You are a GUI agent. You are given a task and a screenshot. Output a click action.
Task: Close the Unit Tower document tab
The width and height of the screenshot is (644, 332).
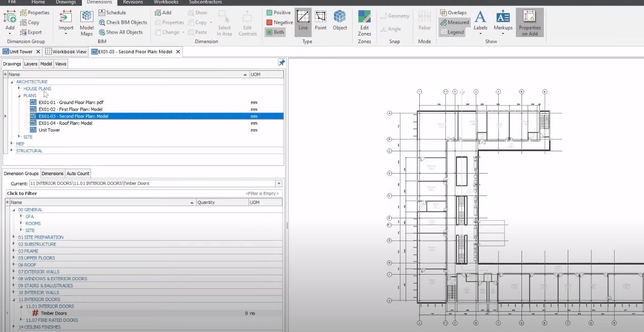click(x=38, y=52)
